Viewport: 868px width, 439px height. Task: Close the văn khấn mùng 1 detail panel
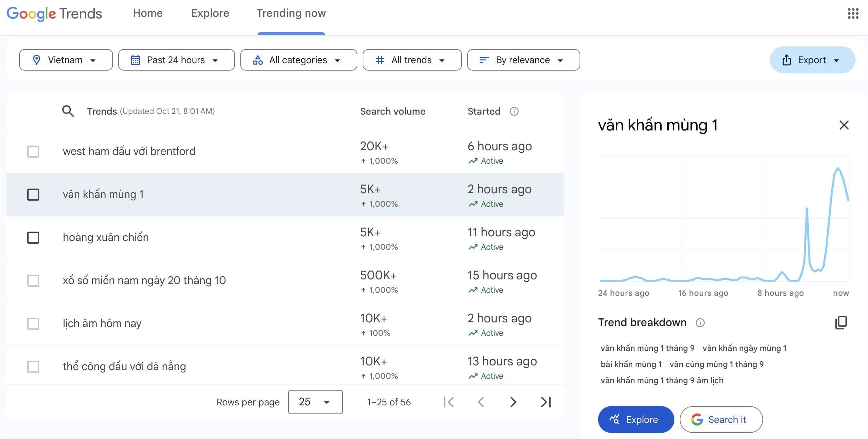(844, 125)
